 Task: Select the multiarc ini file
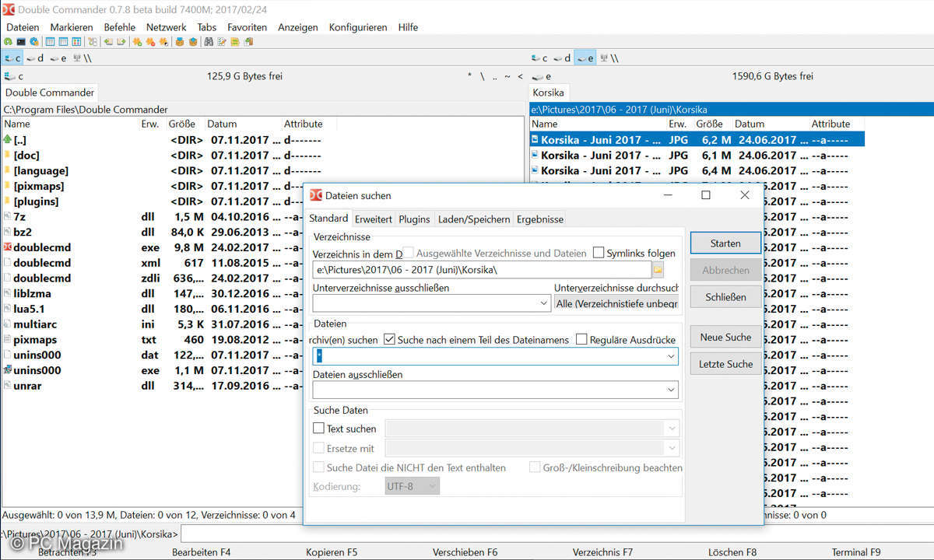[x=152, y=324]
